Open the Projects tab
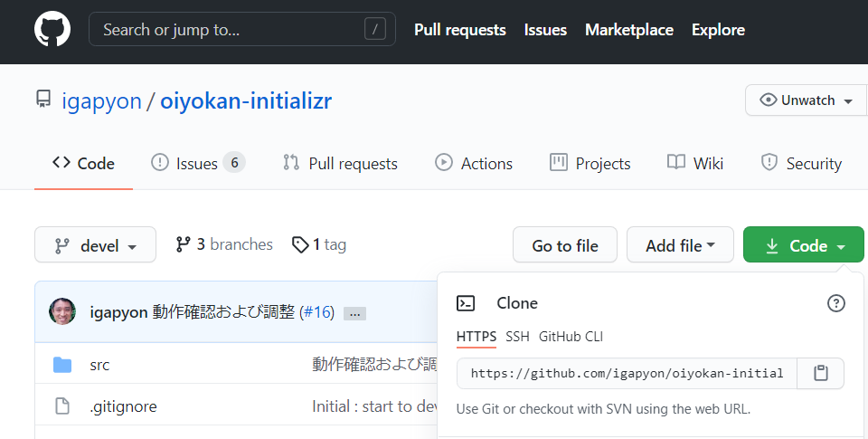Viewport: 868px width, 439px height. [590, 164]
